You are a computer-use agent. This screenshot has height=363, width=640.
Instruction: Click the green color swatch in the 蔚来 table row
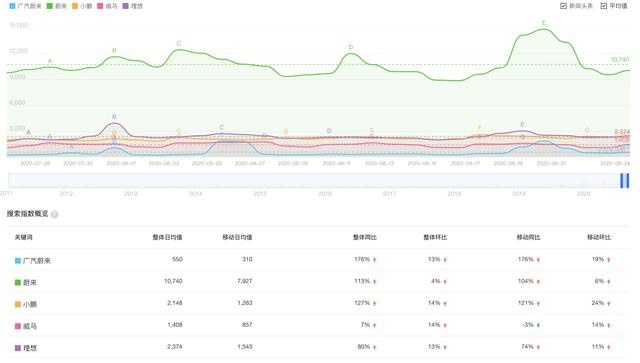tap(18, 283)
